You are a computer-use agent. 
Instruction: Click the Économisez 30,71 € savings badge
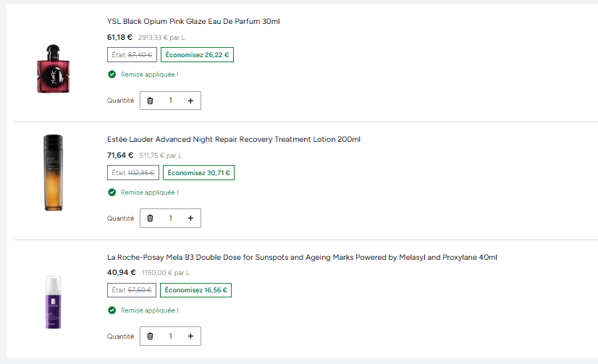coord(198,173)
